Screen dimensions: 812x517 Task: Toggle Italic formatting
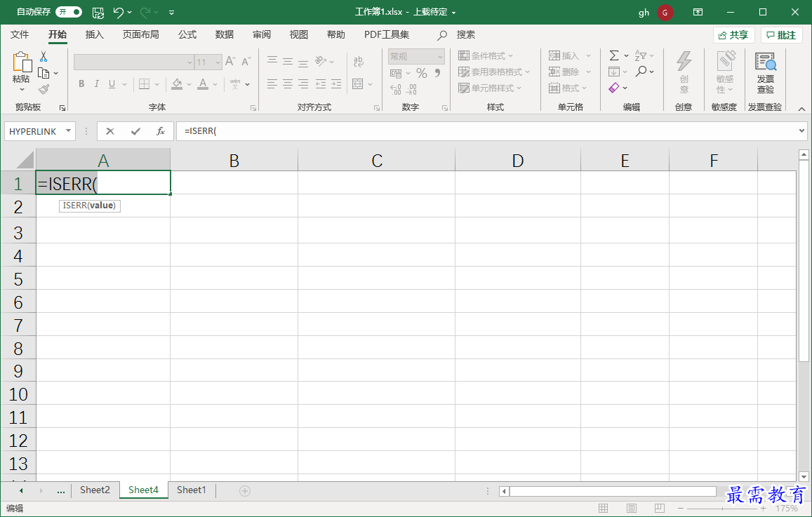tap(96, 84)
